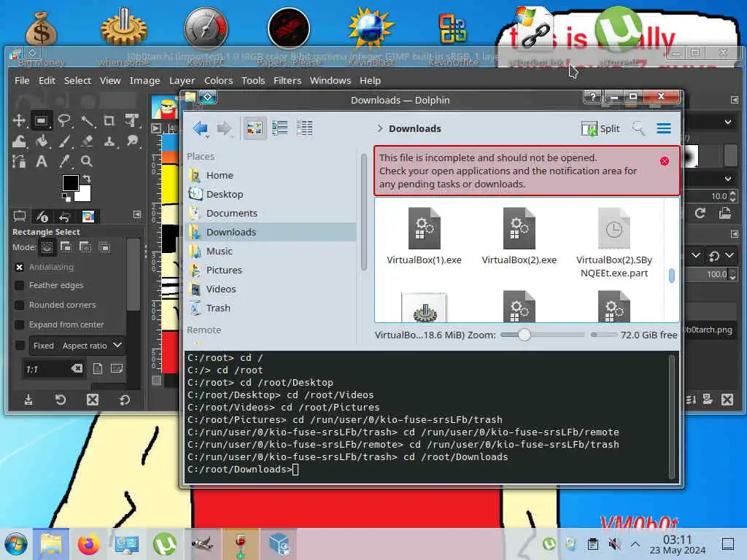Go forward in Dolphin

click(224, 128)
